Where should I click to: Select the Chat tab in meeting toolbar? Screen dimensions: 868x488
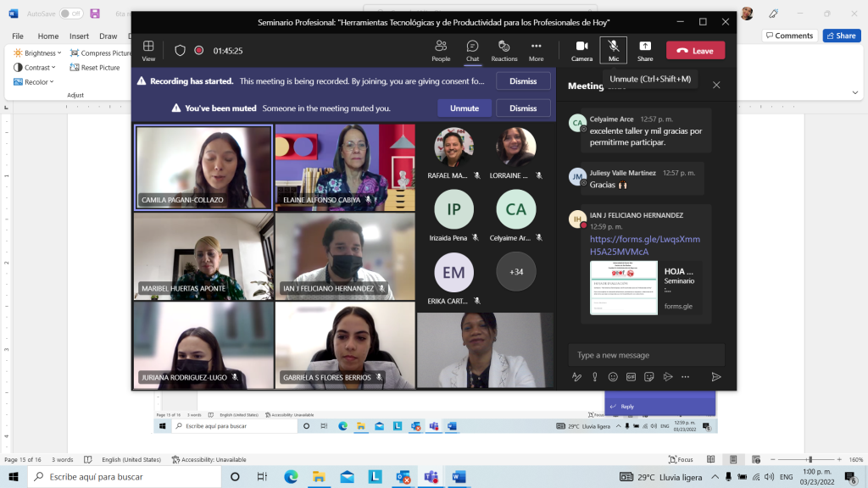(x=472, y=50)
